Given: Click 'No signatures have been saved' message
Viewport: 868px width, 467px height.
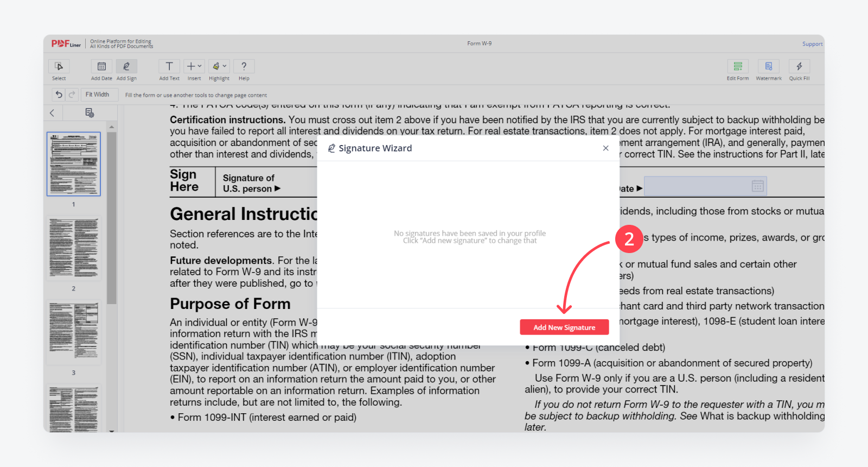Looking at the screenshot, I should pos(470,237).
